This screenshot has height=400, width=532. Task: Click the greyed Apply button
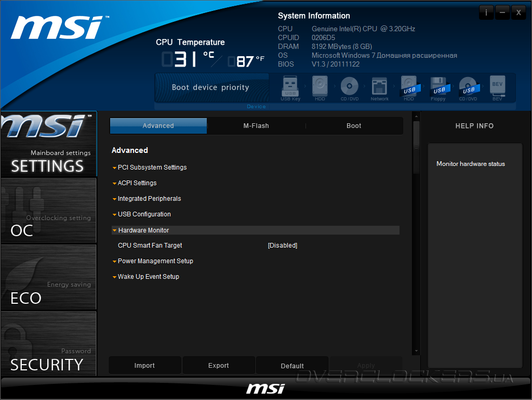366,365
